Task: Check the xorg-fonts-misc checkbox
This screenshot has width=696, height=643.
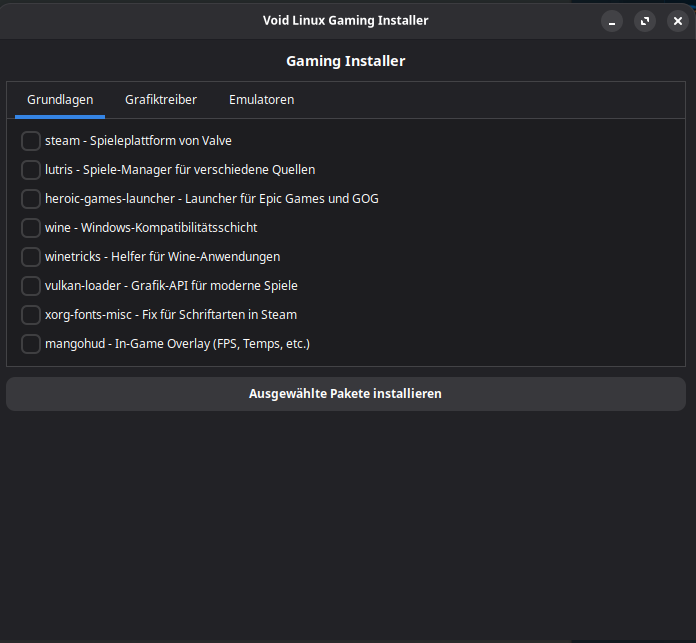Action: [x=31, y=315]
